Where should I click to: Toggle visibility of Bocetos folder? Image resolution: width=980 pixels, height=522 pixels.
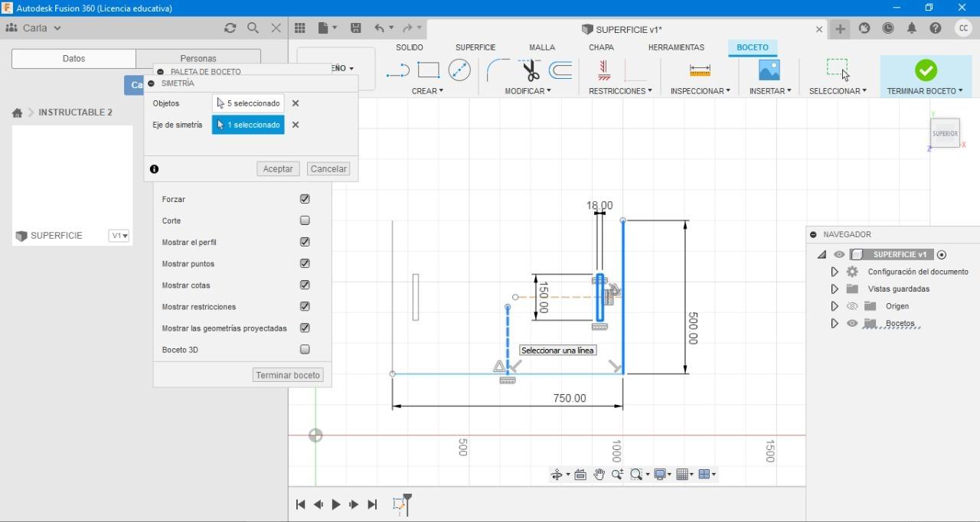pyautogui.click(x=852, y=324)
